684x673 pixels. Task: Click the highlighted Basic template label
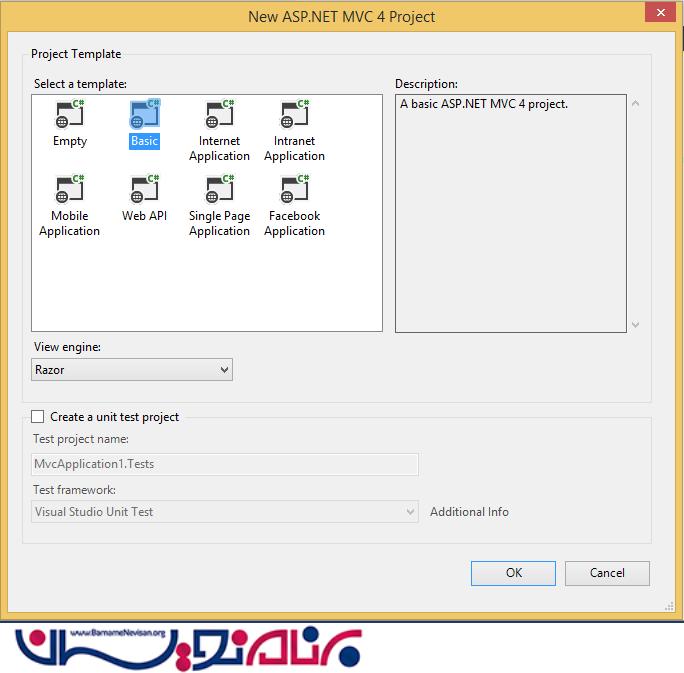[x=144, y=141]
